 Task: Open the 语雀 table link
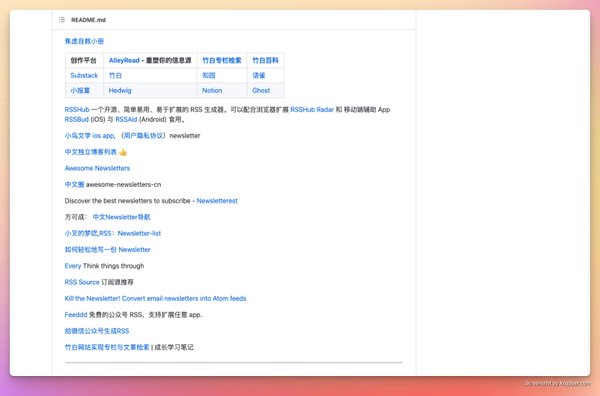(259, 75)
